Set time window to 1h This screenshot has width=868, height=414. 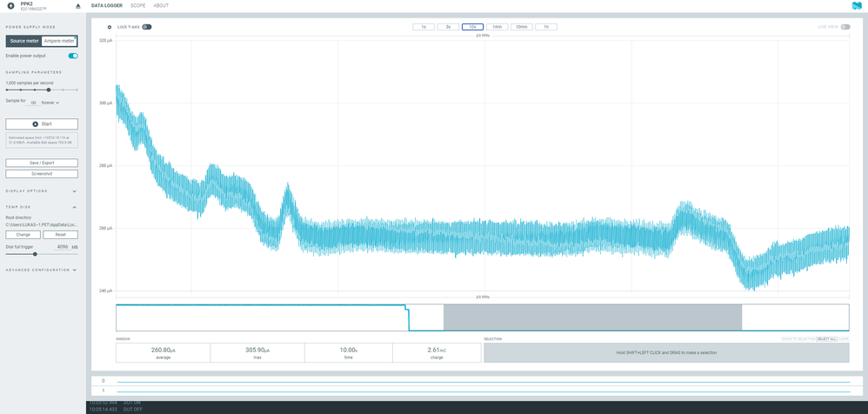546,27
